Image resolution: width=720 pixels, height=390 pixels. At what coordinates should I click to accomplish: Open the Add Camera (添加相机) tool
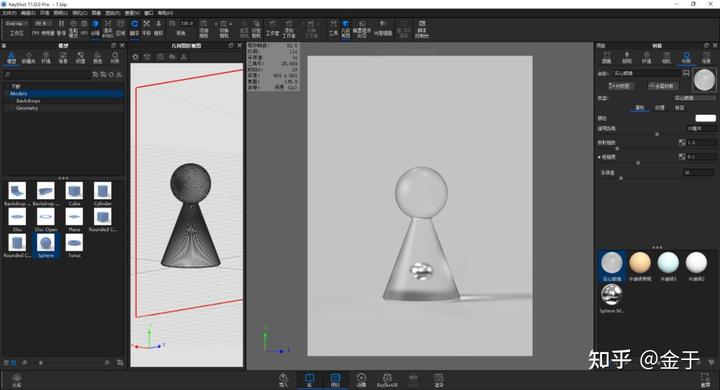tap(204, 28)
